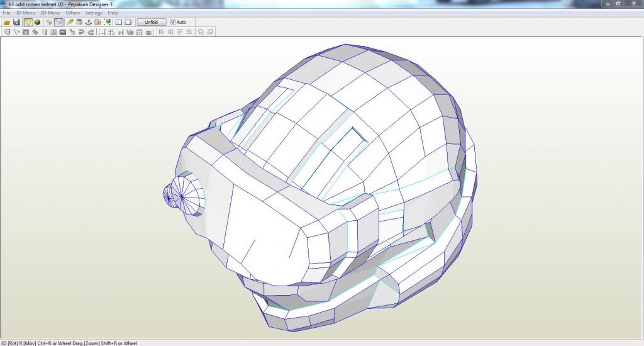Open the File menu

coord(6,13)
